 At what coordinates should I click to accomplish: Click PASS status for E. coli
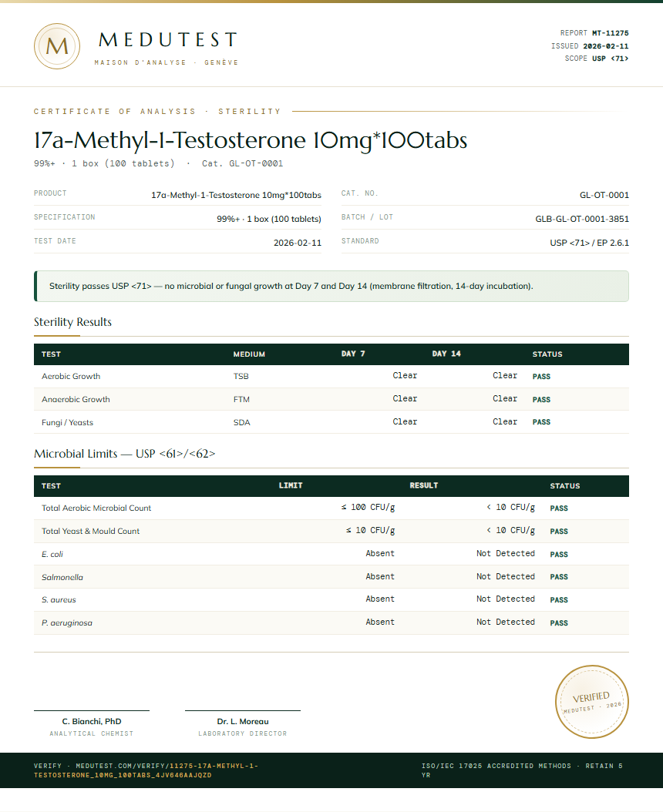[x=559, y=555]
